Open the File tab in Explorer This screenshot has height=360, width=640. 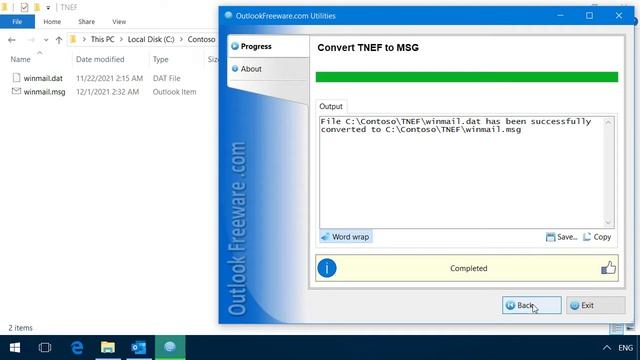point(17,22)
